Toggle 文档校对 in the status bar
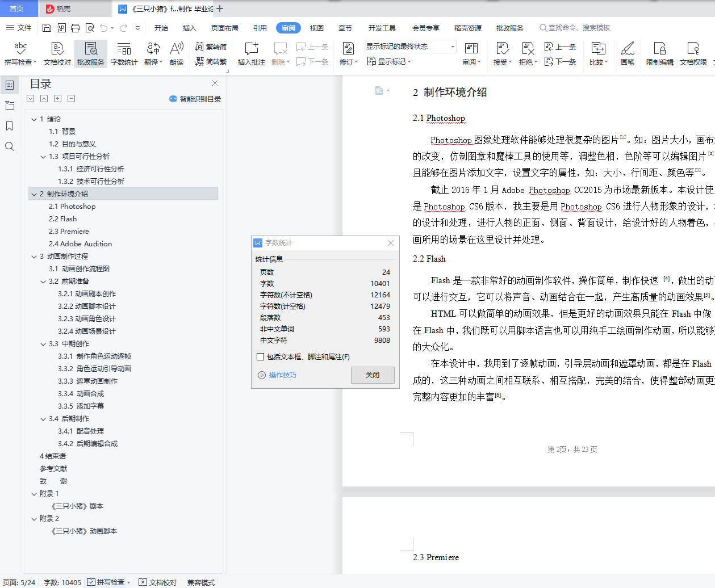This screenshot has height=588, width=715. coord(157,582)
